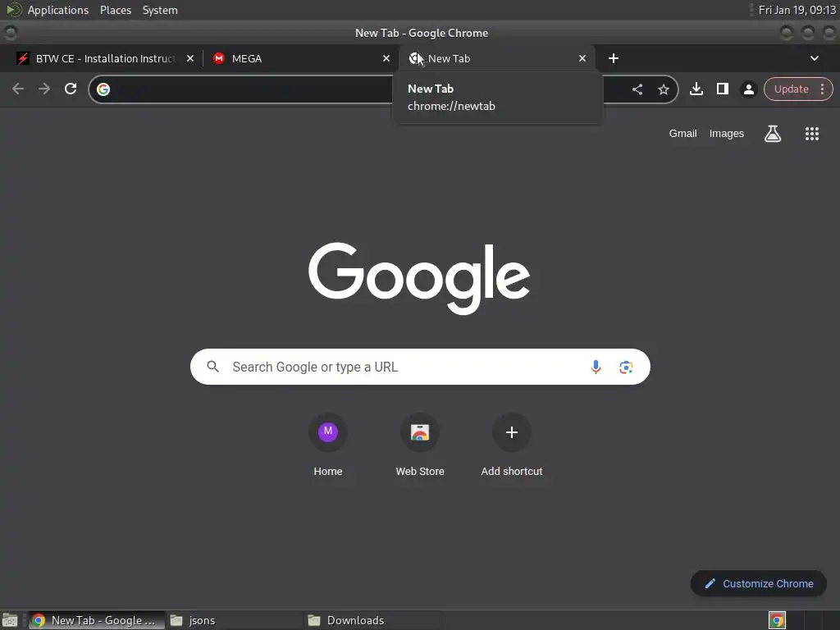Image resolution: width=840 pixels, height=630 pixels.
Task: Expand the tab search chevron
Action: [x=815, y=58]
